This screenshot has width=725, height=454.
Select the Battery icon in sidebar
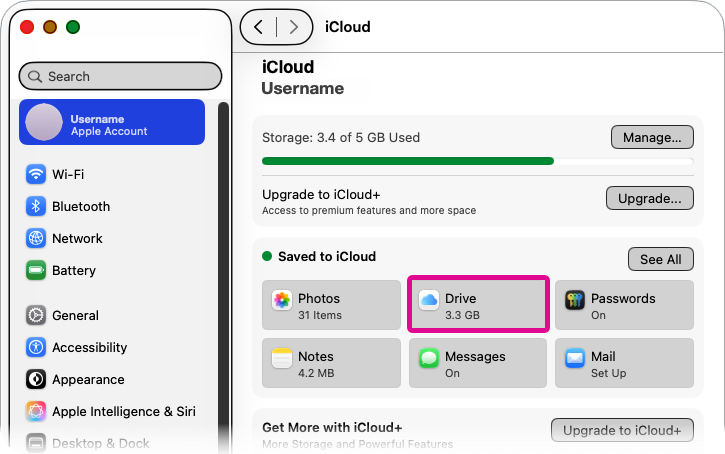[36, 270]
